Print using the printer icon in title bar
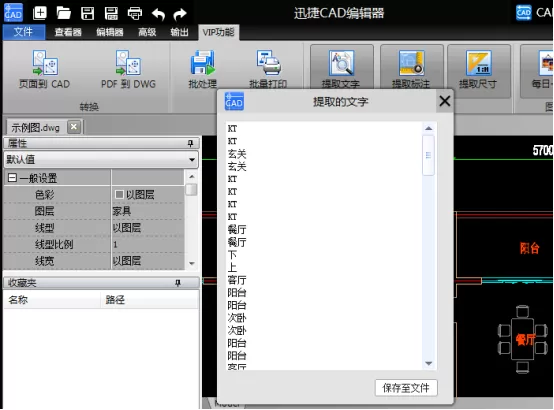The width and height of the screenshot is (554, 410). tap(135, 13)
